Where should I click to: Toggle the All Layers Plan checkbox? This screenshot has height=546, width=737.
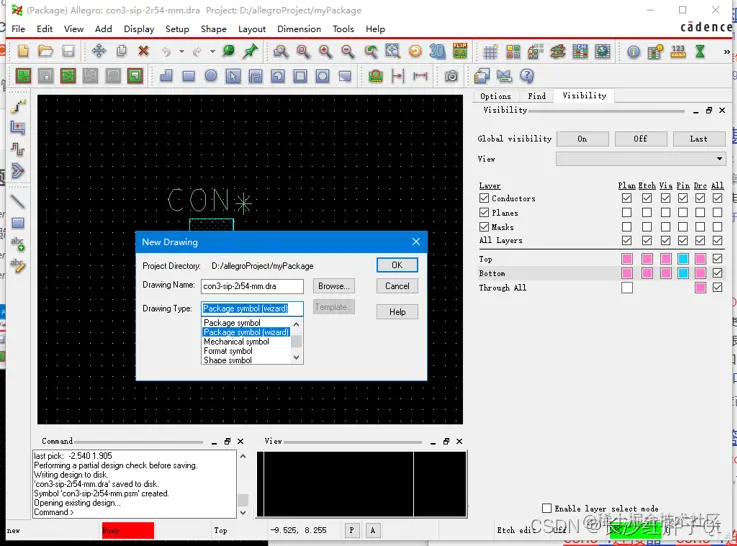627,240
